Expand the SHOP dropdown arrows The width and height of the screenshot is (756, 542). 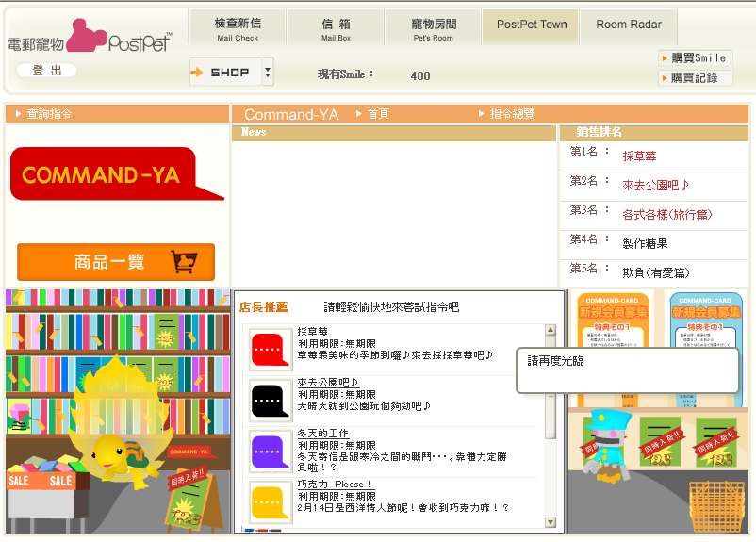pos(268,72)
